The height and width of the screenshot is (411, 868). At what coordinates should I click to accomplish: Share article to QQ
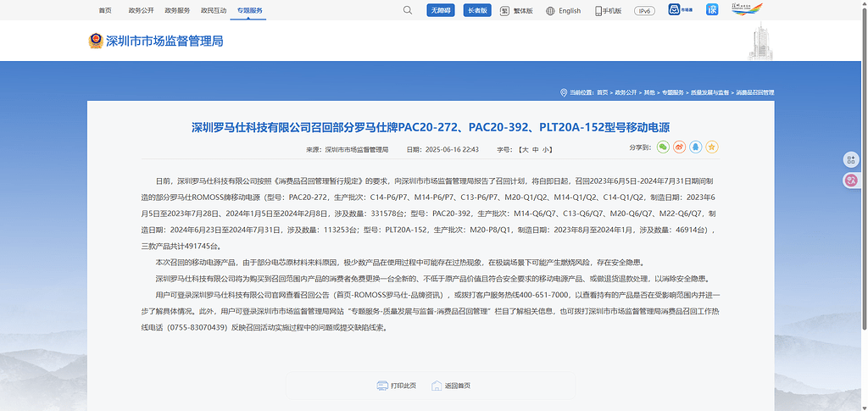(x=696, y=147)
